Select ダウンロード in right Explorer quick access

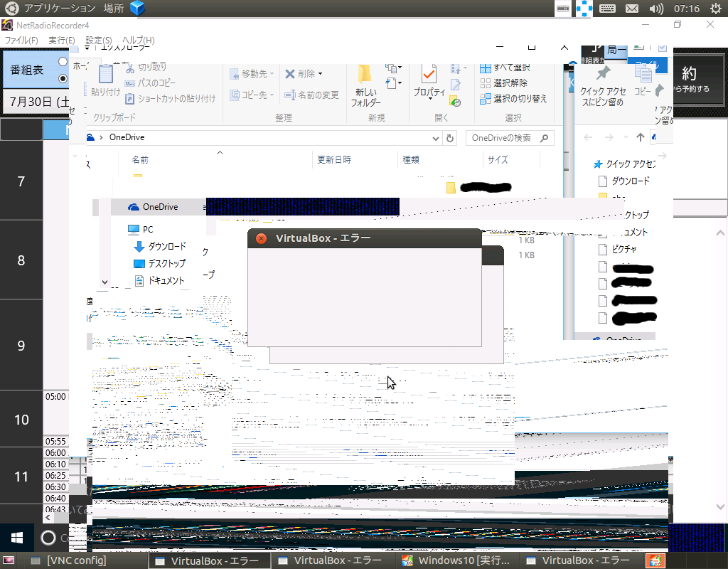coord(624,181)
